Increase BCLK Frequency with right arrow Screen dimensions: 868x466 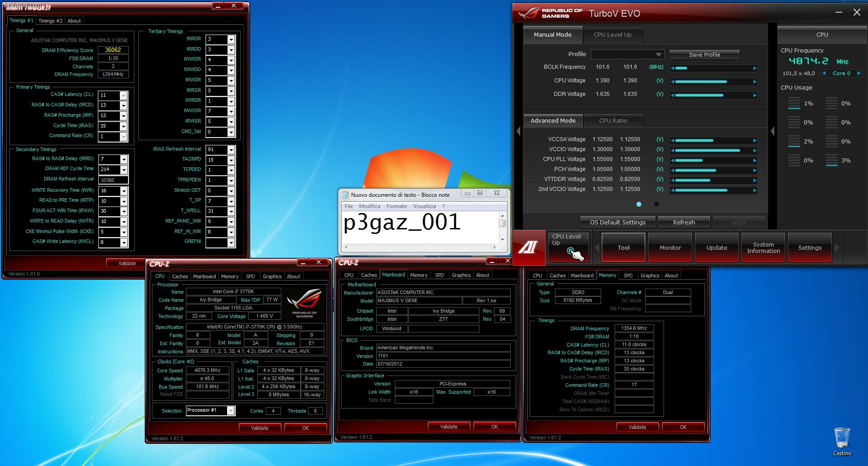pyautogui.click(x=754, y=68)
